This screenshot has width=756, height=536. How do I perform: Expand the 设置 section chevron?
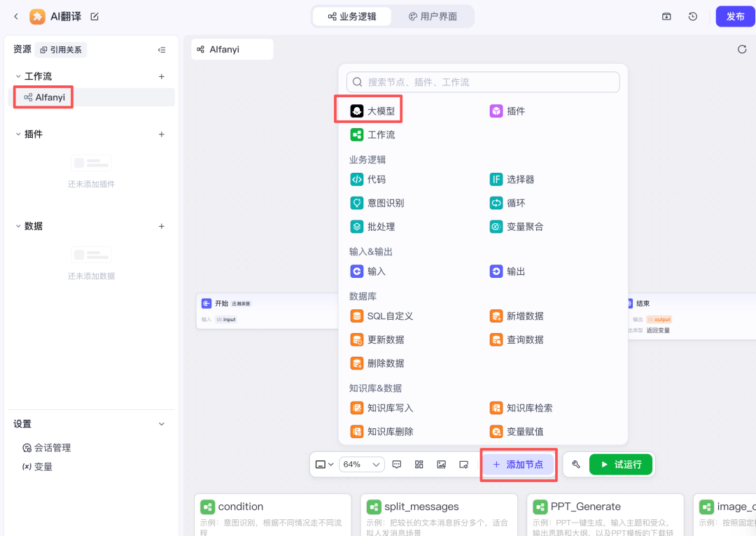[x=162, y=424]
